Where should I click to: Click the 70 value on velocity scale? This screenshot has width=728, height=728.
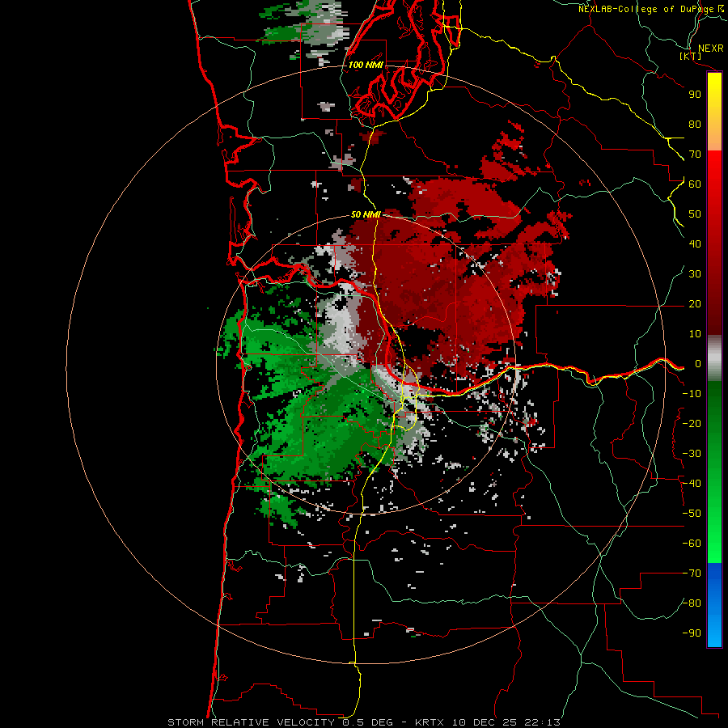point(695,154)
